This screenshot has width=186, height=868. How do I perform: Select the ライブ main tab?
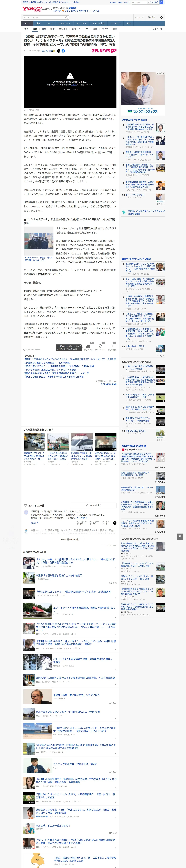point(49,24)
